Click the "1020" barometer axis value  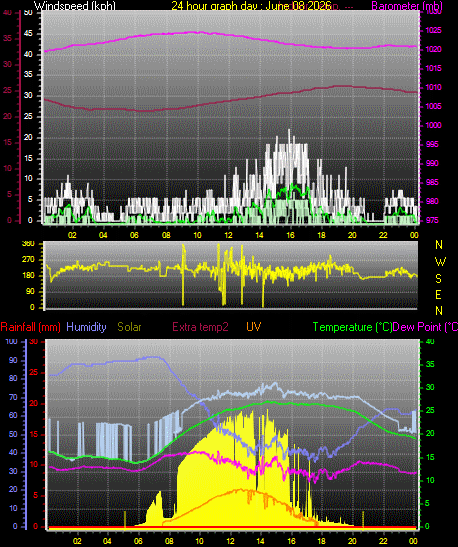tap(434, 49)
